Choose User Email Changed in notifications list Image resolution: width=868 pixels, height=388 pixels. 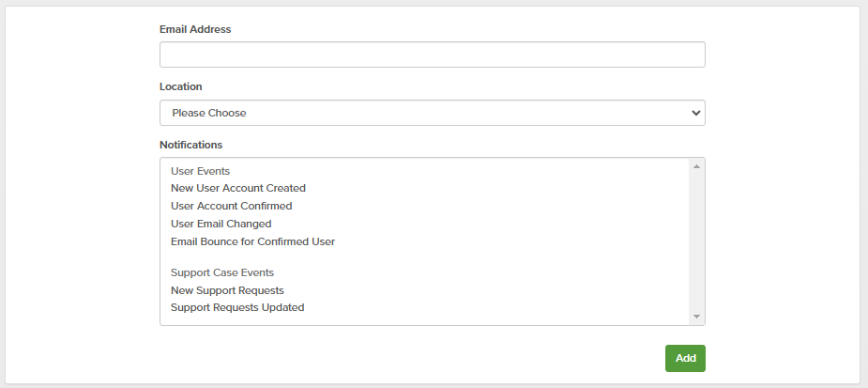coord(221,224)
